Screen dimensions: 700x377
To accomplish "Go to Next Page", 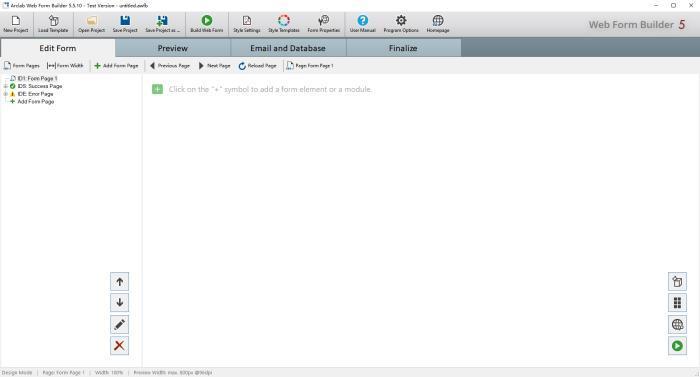I will (214, 66).
